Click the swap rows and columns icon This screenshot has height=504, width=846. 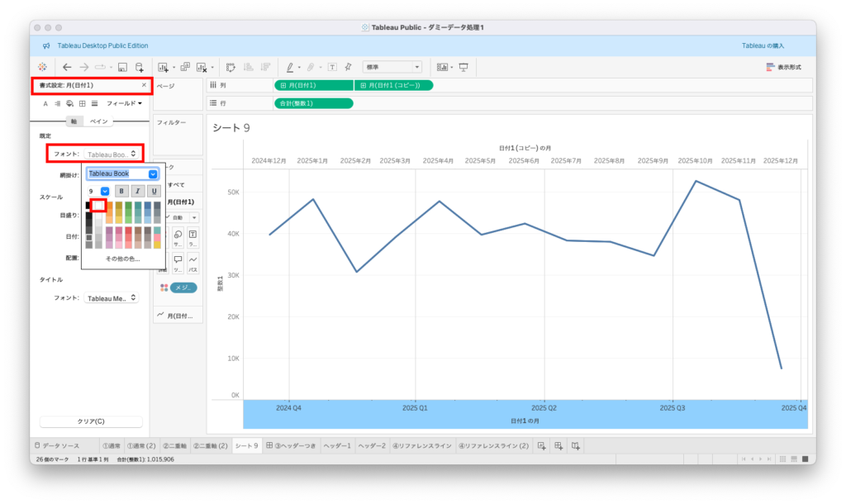coord(231,67)
